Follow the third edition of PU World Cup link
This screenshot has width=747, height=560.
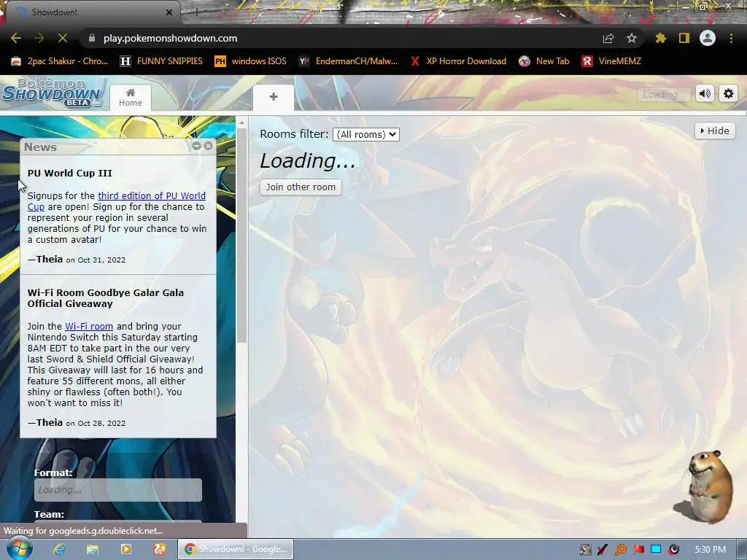[152, 195]
